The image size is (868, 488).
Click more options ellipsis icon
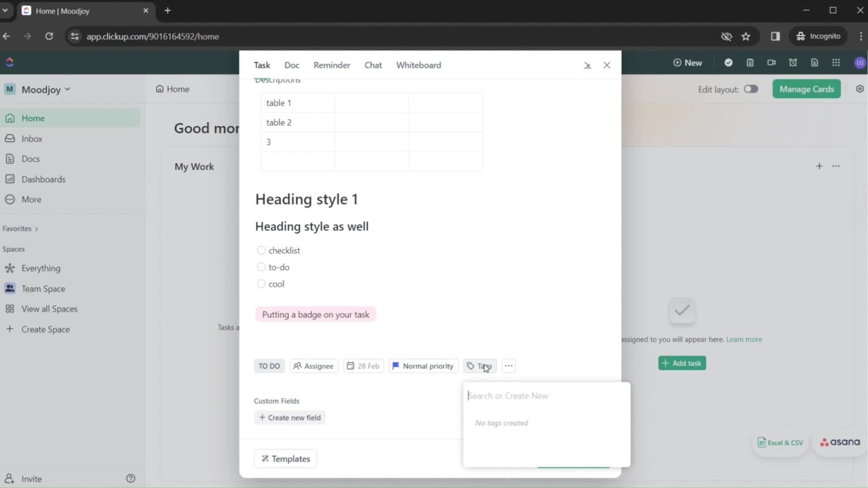click(x=508, y=365)
